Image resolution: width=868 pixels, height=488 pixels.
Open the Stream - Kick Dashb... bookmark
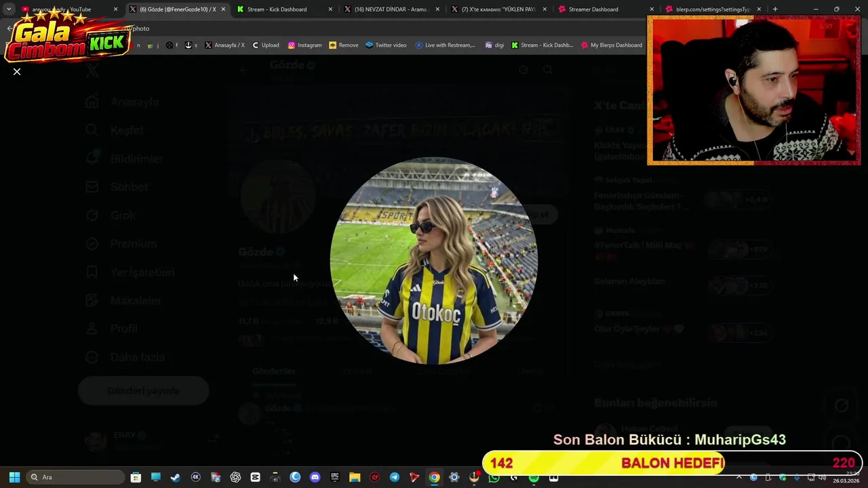click(x=542, y=45)
